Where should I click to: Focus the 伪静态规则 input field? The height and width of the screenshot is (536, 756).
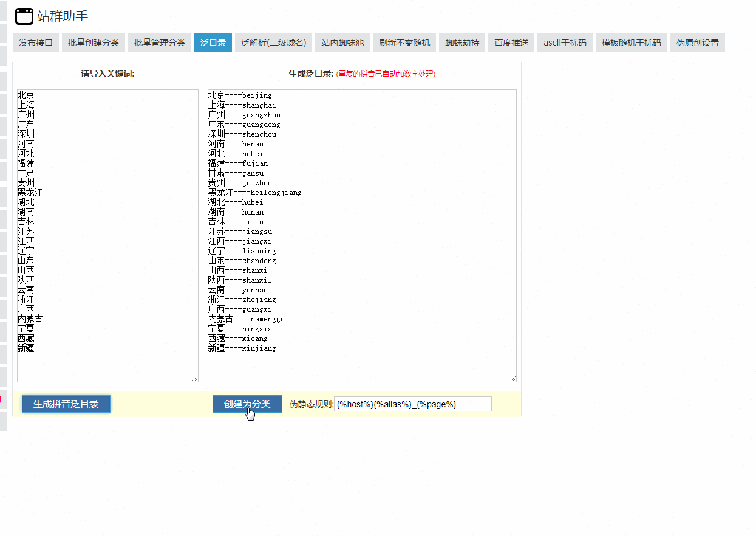pyautogui.click(x=412, y=404)
